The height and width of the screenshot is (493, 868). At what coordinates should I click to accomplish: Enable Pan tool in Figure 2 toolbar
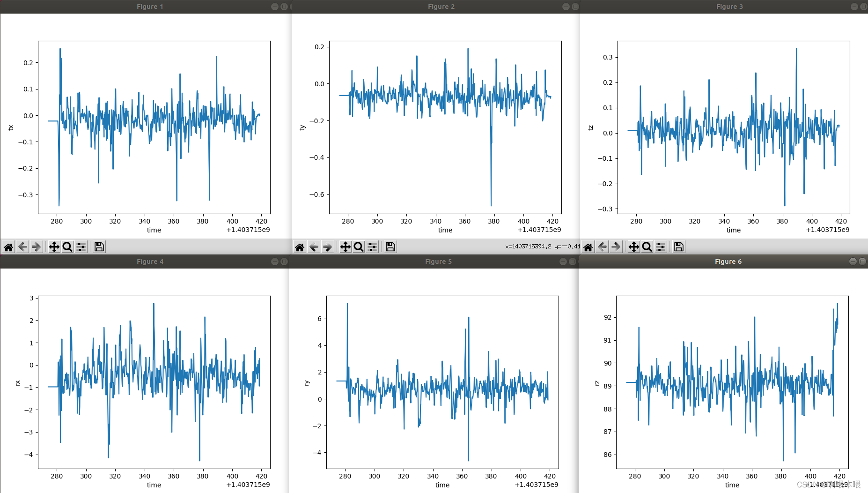click(346, 247)
